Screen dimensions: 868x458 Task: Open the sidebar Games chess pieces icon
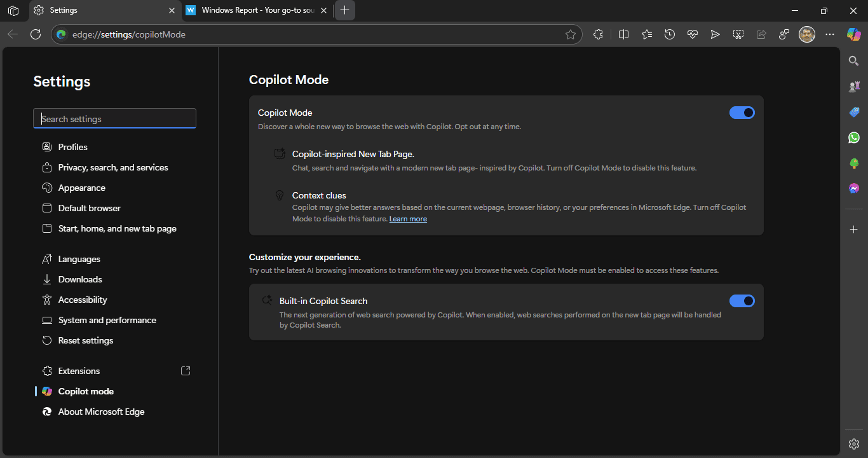854,87
